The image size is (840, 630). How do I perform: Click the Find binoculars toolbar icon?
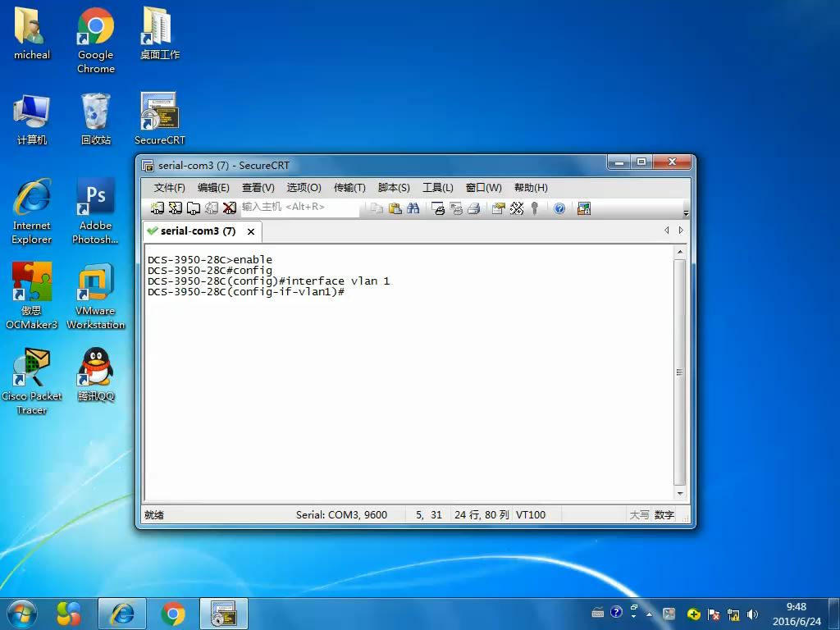[x=413, y=208]
